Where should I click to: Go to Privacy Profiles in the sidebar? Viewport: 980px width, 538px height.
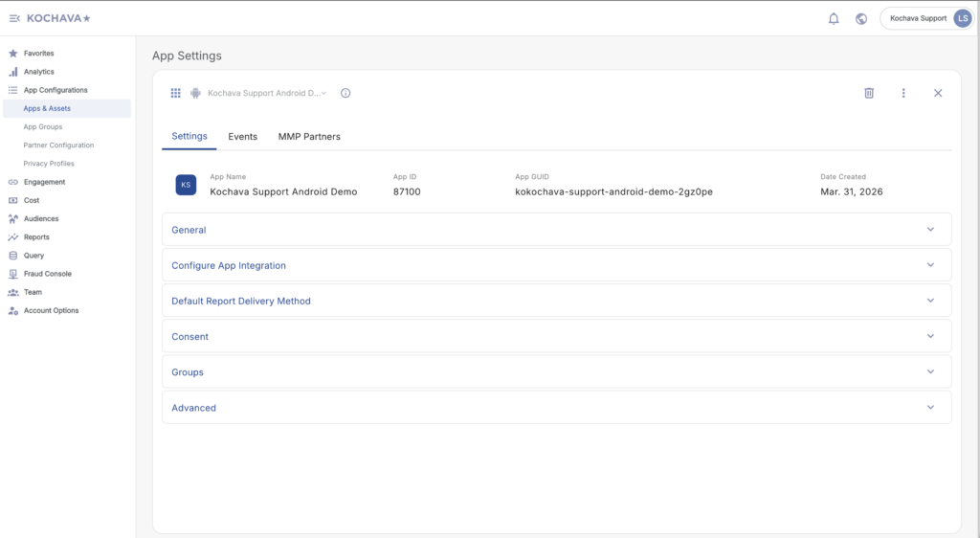pos(49,164)
